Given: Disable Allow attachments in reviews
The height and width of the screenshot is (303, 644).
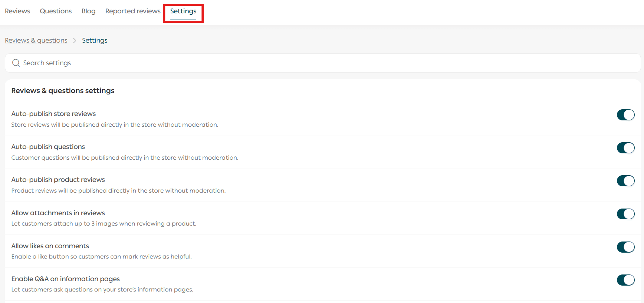Looking at the screenshot, I should pos(625,214).
